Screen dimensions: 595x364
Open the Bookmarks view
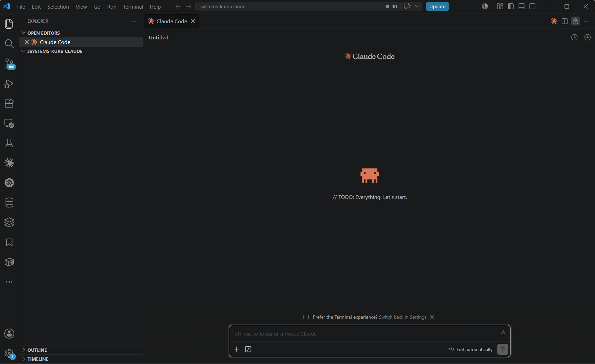tap(9, 242)
